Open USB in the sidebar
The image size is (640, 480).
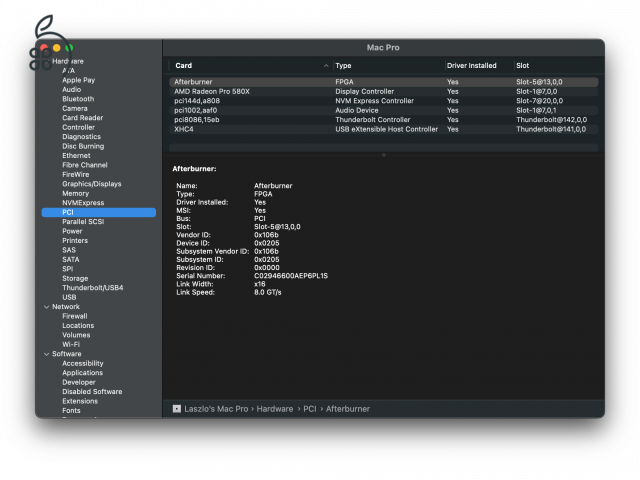[x=69, y=297]
